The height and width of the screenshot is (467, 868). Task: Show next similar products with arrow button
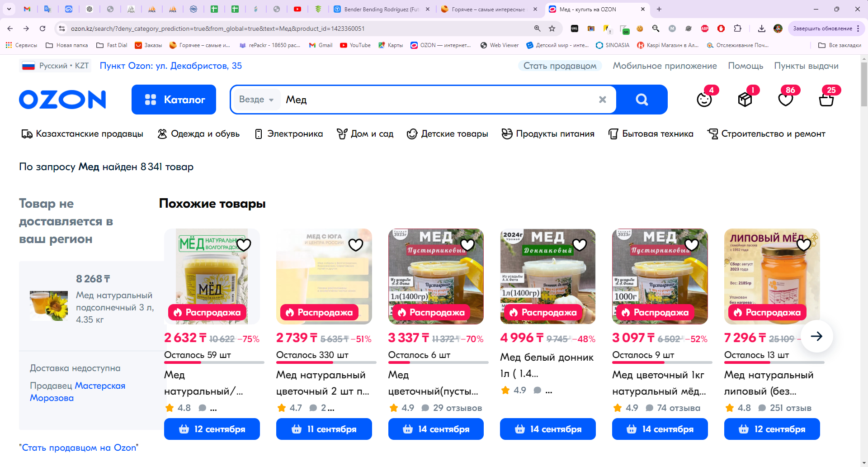(x=816, y=336)
